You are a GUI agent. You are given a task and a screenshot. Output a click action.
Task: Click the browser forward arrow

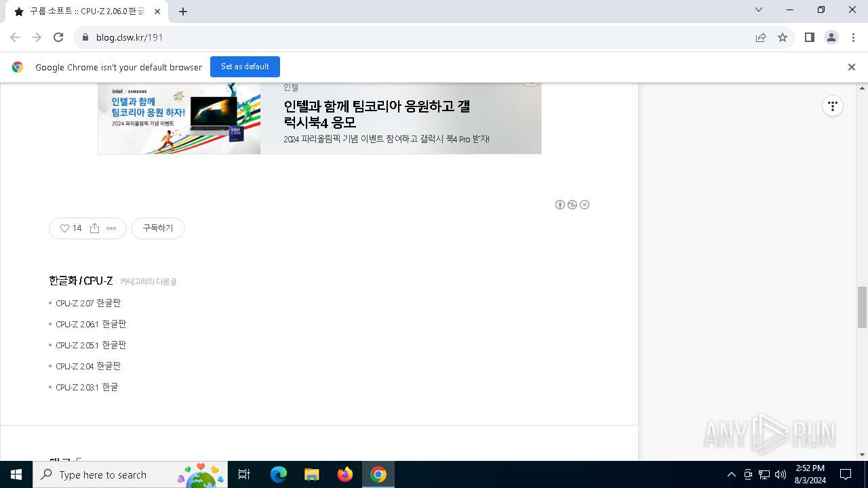37,37
